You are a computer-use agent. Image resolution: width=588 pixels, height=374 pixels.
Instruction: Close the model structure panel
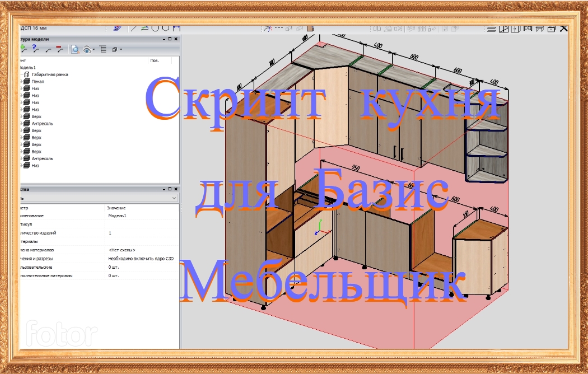click(x=176, y=39)
